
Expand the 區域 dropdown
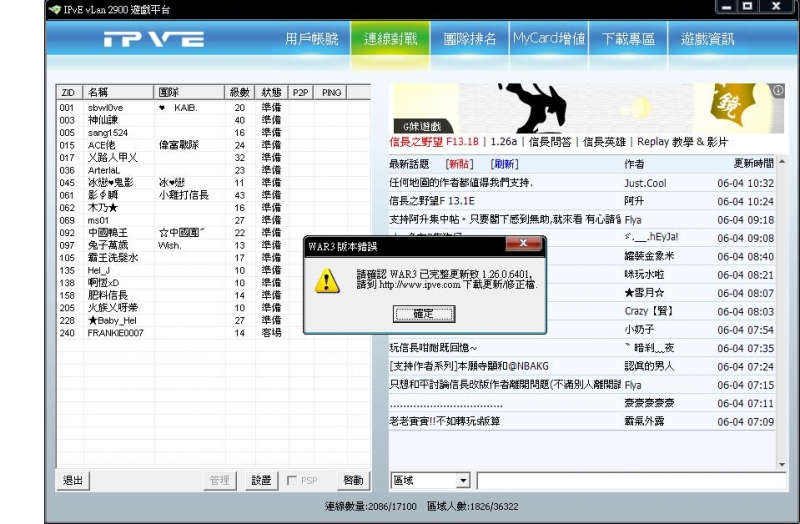pyautogui.click(x=463, y=481)
